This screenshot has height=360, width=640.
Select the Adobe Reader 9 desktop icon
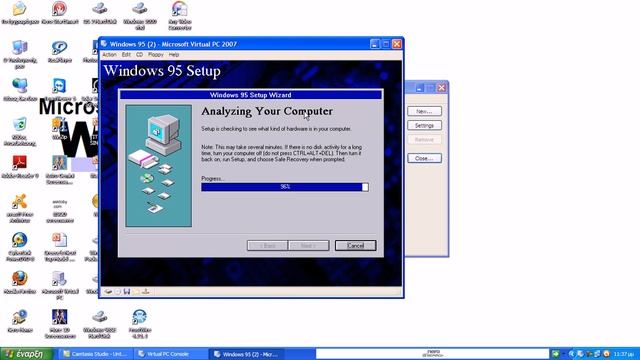(20, 167)
